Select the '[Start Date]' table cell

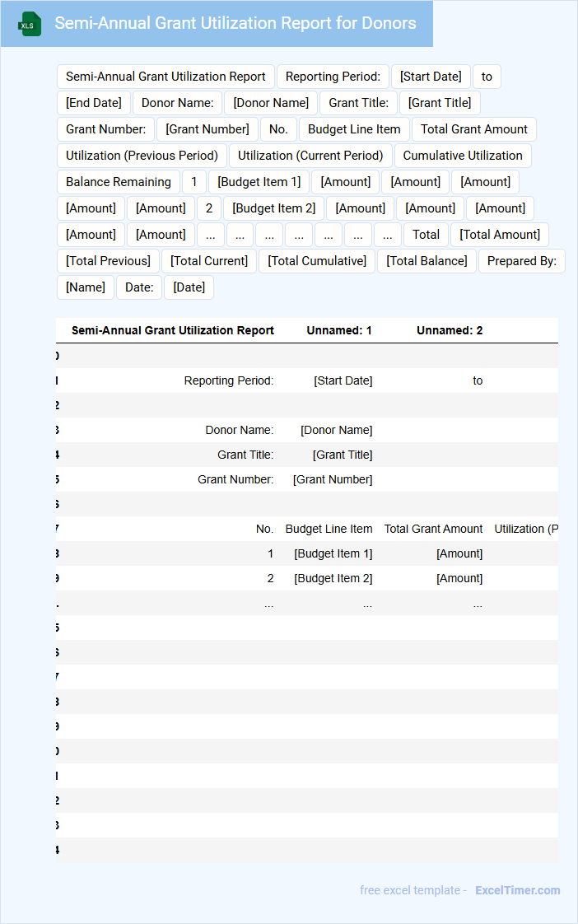[343, 380]
